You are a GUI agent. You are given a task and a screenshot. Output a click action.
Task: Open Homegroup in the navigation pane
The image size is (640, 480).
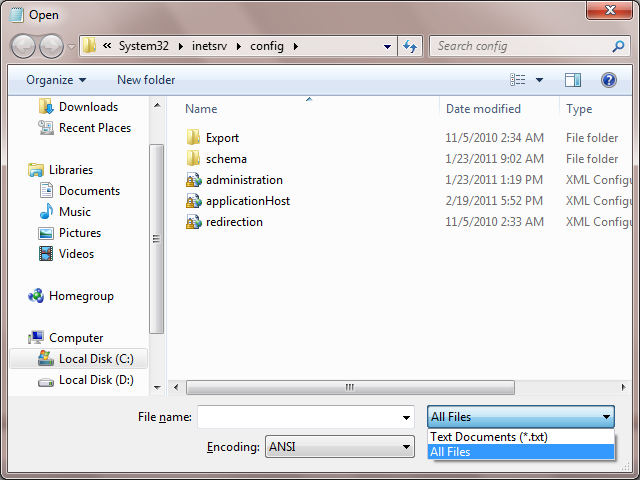pyautogui.click(x=80, y=296)
